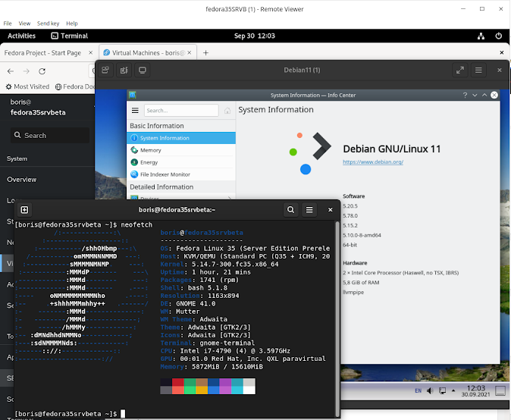Reload the browser page
The height and width of the screenshot is (420, 511).
click(x=42, y=71)
